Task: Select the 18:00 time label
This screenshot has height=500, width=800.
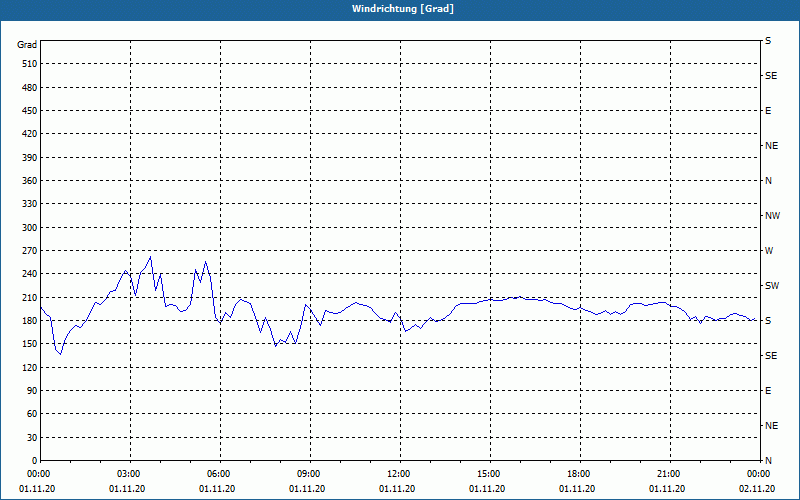Action: [580, 474]
